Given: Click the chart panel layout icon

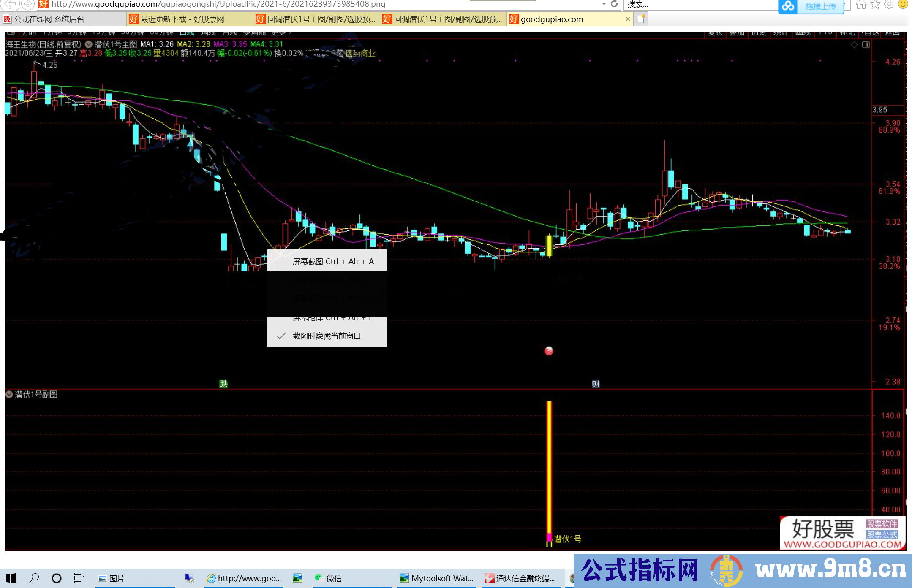Looking at the screenshot, I should click(x=866, y=45).
